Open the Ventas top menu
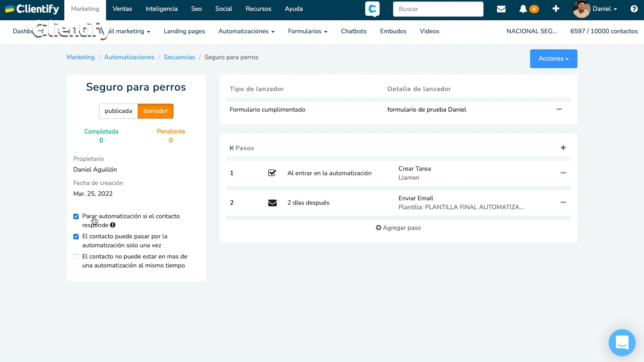The height and width of the screenshot is (362, 644). click(122, 9)
